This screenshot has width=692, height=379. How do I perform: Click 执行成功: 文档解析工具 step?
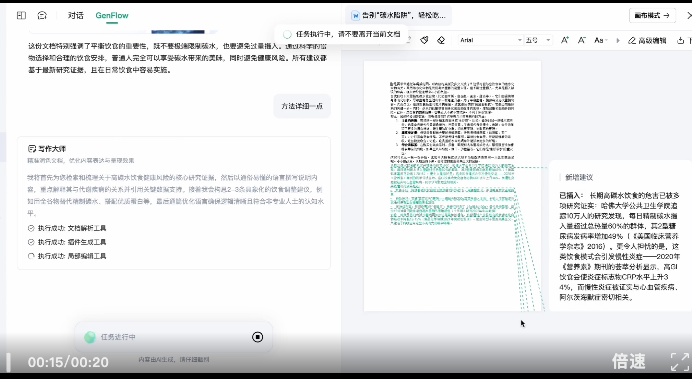pyautogui.click(x=67, y=228)
